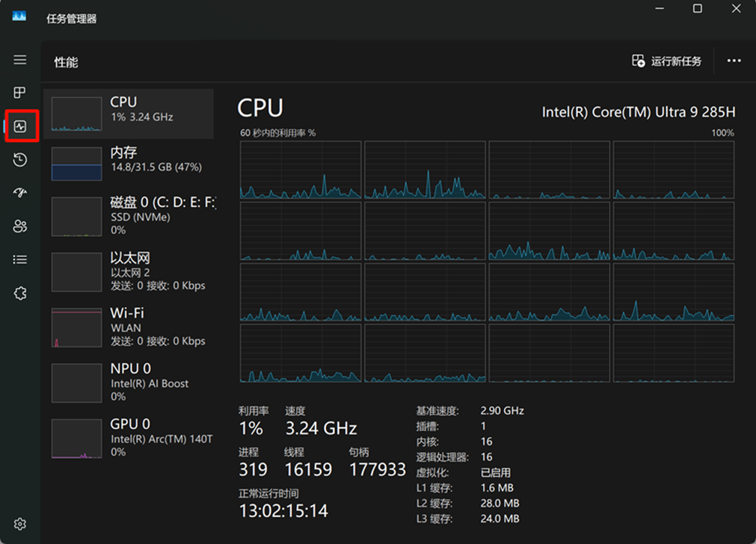
Task: Select the 内存 memory item
Action: [129, 164]
